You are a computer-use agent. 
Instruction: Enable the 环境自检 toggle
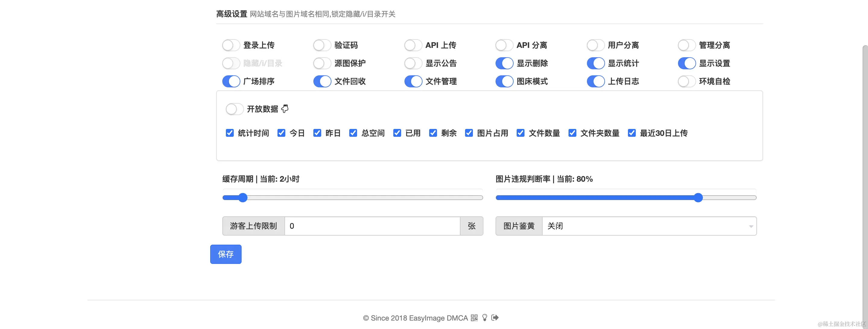686,81
